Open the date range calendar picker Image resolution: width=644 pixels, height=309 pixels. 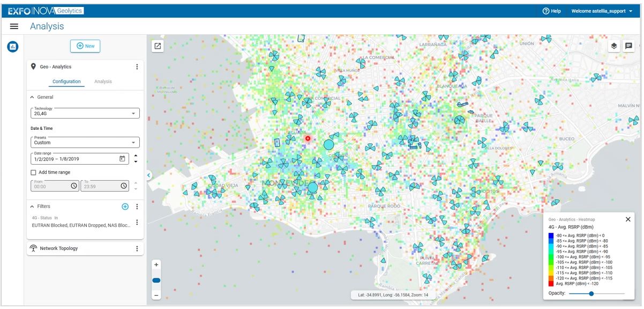(122, 159)
